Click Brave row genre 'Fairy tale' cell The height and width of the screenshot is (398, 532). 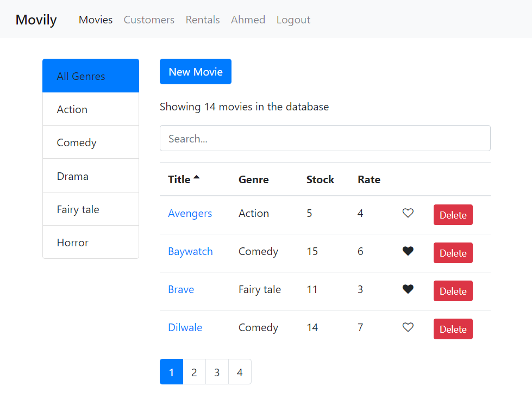pyautogui.click(x=260, y=289)
